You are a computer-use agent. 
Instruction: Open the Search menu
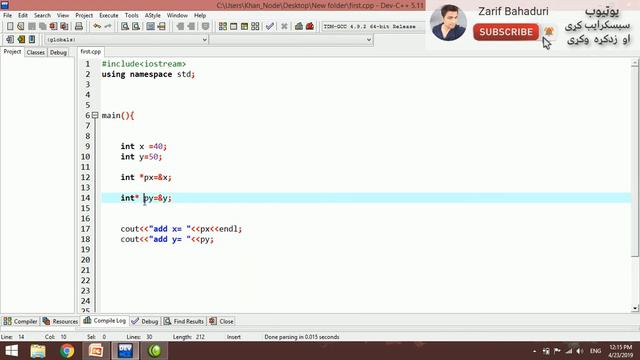42,16
